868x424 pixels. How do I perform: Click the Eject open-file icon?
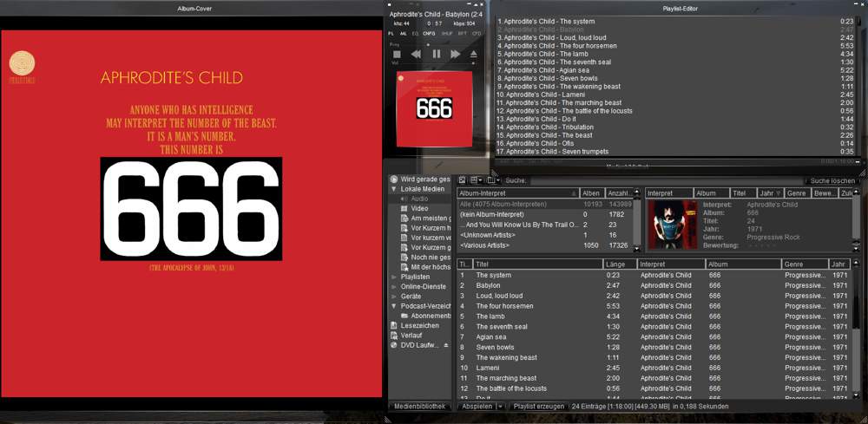pyautogui.click(x=474, y=55)
